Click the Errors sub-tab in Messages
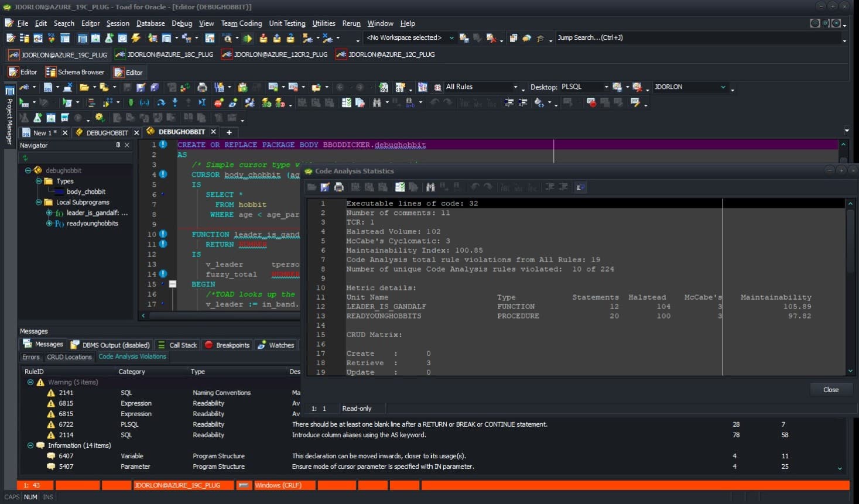This screenshot has height=504, width=859. click(x=31, y=357)
